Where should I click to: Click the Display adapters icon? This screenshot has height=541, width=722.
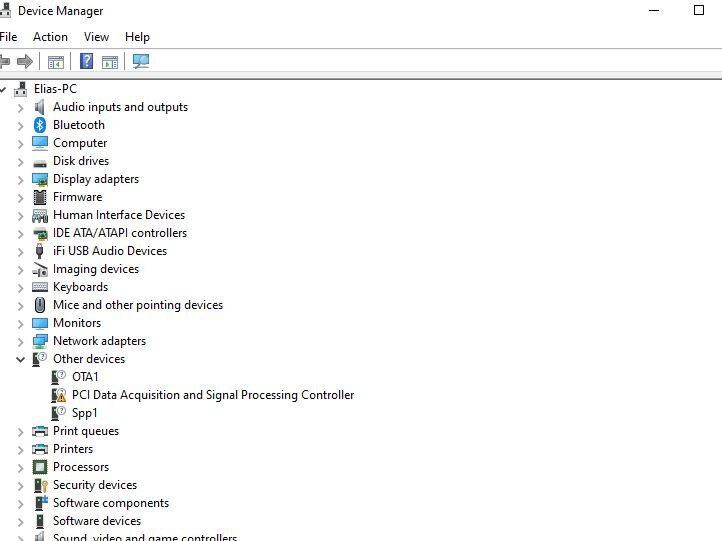[x=40, y=179]
